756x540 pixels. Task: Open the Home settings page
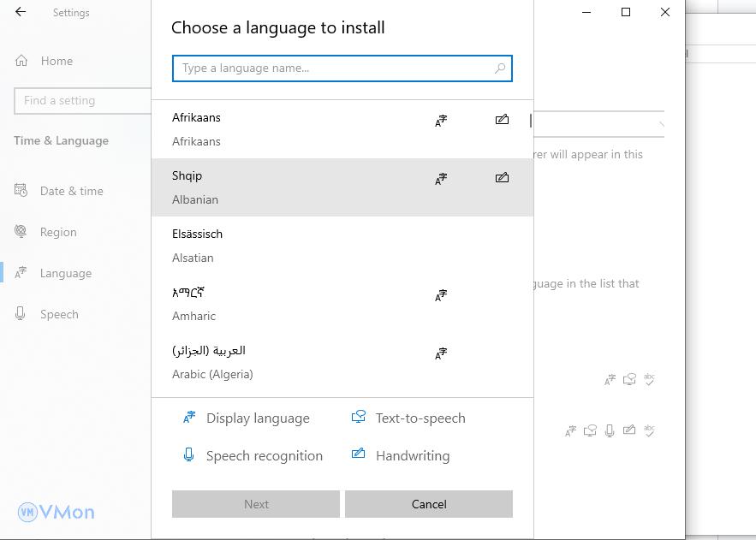tap(57, 61)
